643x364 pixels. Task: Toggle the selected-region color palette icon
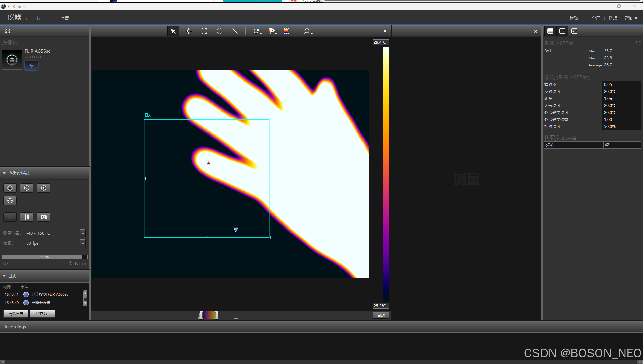pos(286,31)
